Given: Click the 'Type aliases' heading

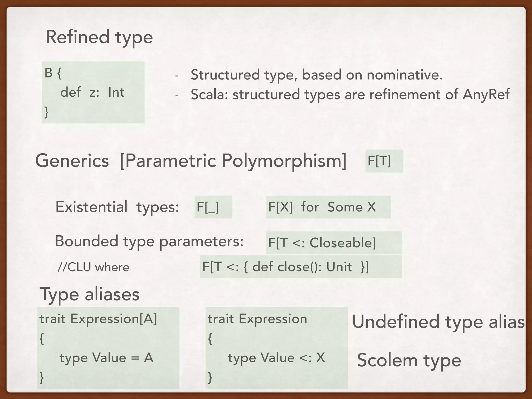Looking at the screenshot, I should pyautogui.click(x=90, y=294).
